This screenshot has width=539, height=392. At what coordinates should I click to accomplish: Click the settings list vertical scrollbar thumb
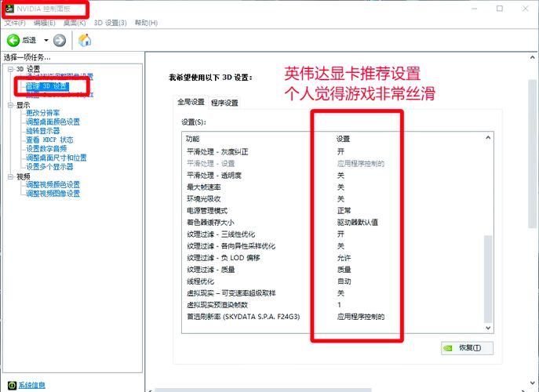point(488,278)
